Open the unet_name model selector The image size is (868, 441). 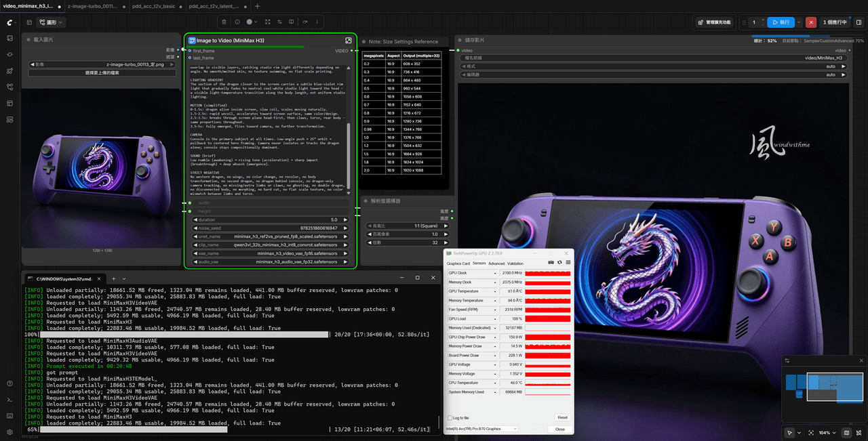point(269,237)
